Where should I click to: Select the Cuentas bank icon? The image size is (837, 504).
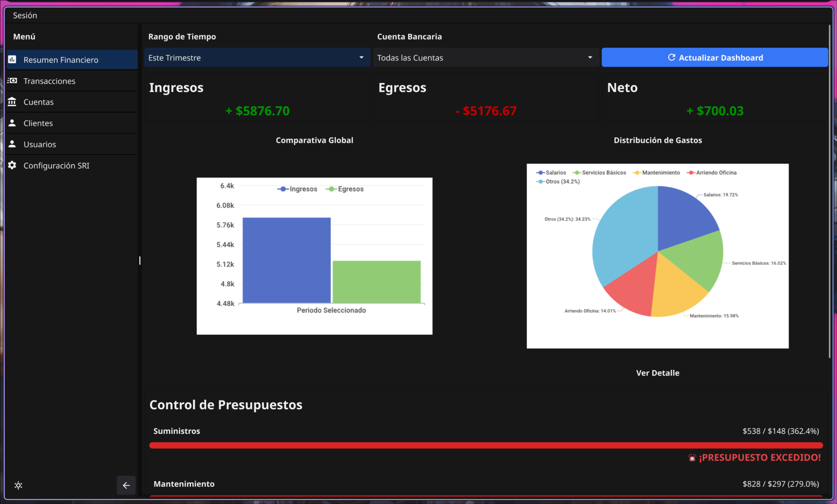(x=12, y=101)
